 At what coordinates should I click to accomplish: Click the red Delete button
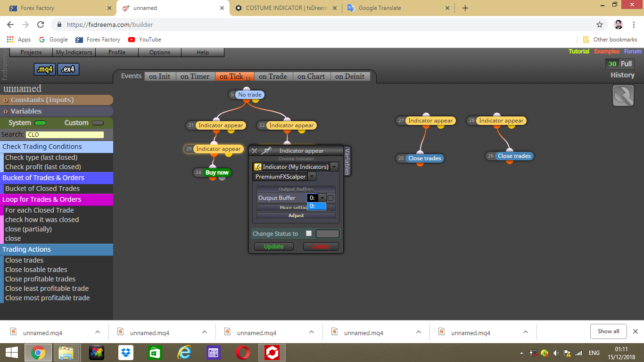tap(321, 247)
